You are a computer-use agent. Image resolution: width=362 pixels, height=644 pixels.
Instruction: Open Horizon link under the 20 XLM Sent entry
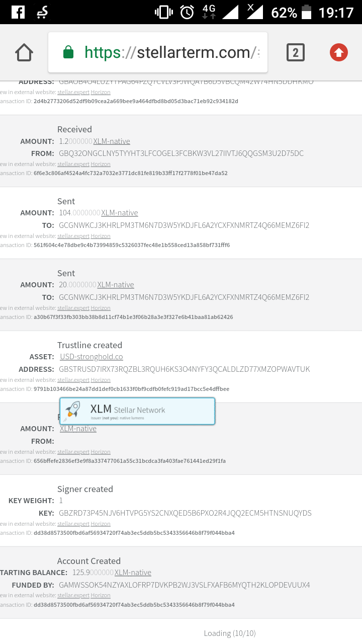(101, 308)
